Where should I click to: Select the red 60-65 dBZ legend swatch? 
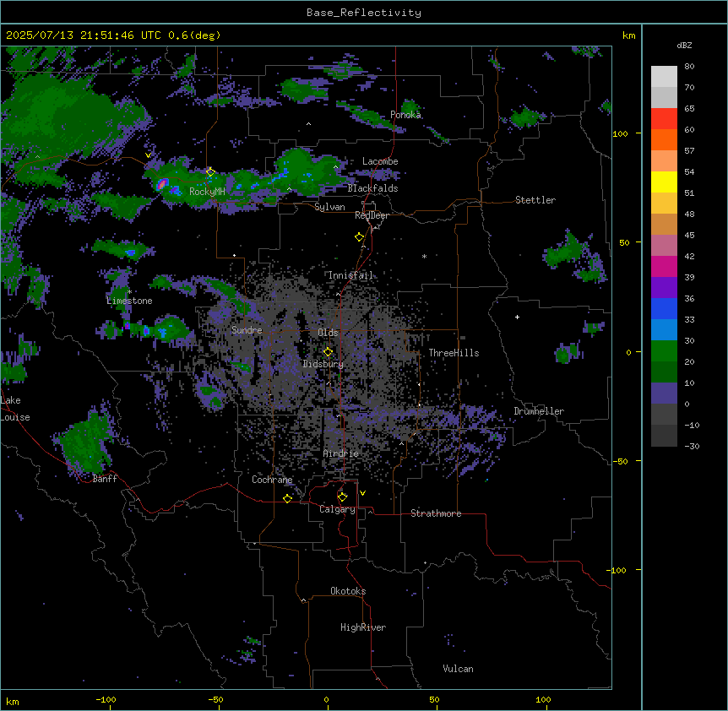click(x=664, y=119)
